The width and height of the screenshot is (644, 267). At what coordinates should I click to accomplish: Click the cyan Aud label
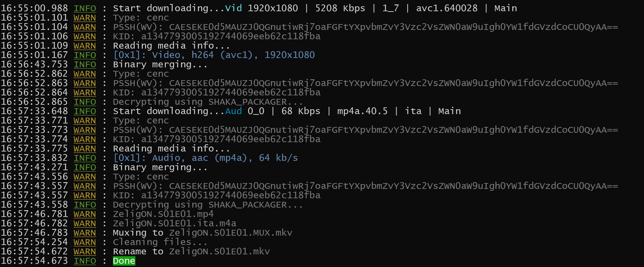click(x=233, y=111)
